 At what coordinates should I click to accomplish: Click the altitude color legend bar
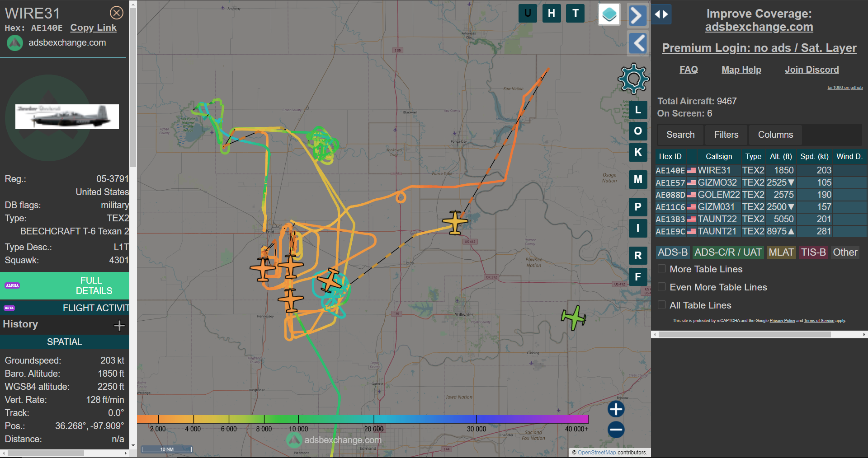(x=363, y=419)
